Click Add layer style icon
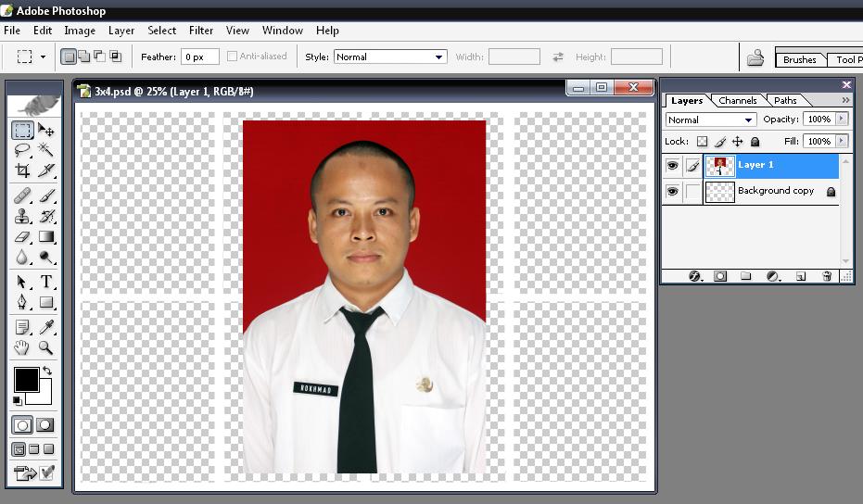 tap(695, 276)
